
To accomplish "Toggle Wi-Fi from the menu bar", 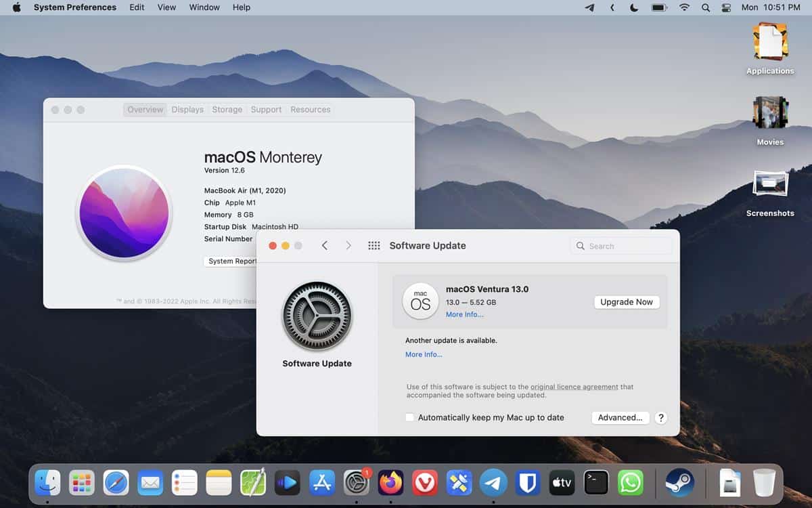I will (684, 7).
